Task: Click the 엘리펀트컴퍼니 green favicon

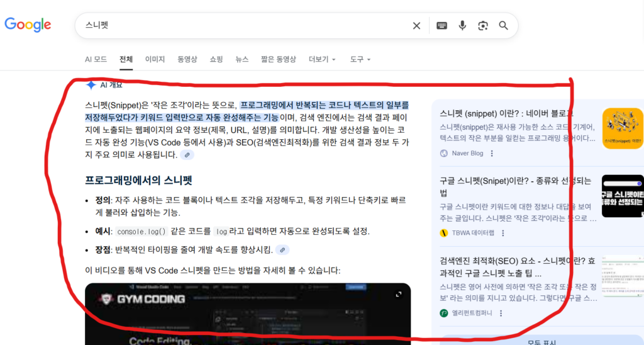Action: [443, 314]
